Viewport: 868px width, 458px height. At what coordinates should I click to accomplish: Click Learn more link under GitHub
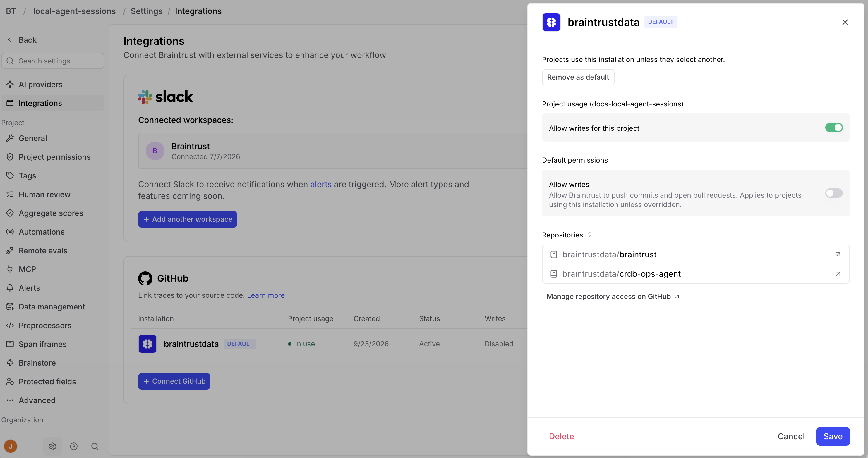click(x=265, y=295)
